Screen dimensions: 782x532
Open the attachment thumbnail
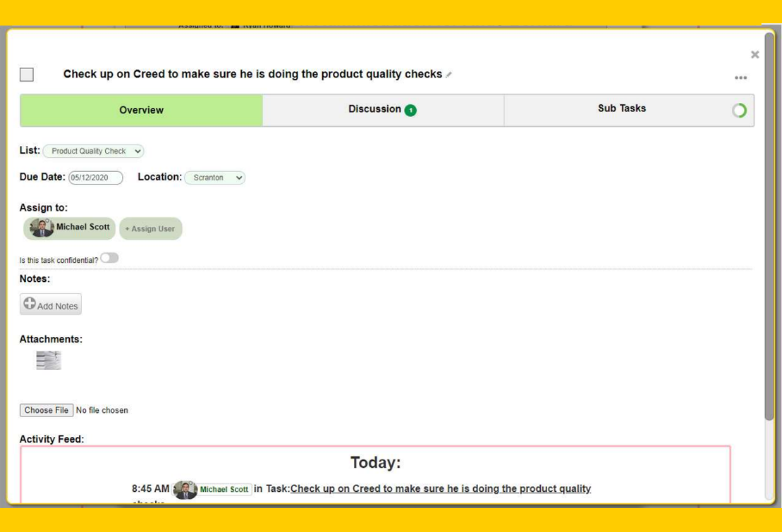coord(49,360)
